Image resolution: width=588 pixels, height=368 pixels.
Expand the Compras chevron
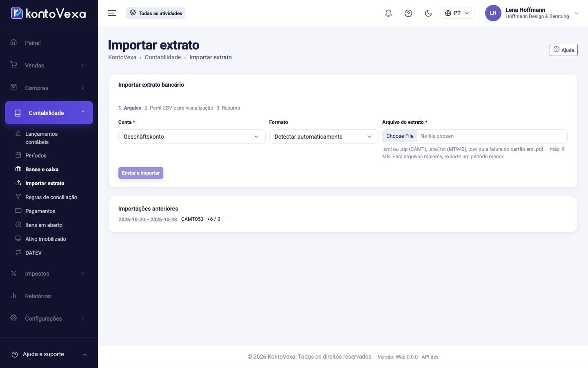click(x=82, y=88)
